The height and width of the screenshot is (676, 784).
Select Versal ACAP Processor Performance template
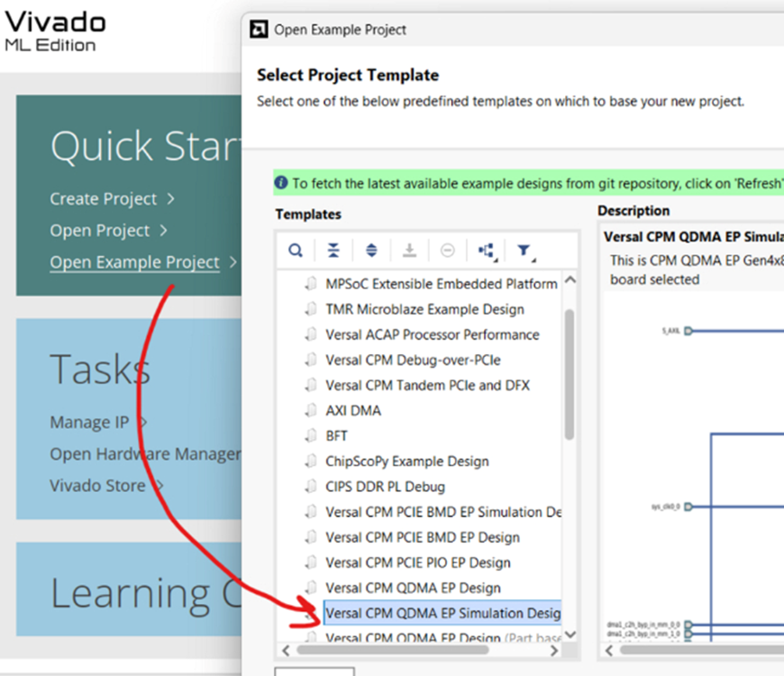[x=432, y=334]
